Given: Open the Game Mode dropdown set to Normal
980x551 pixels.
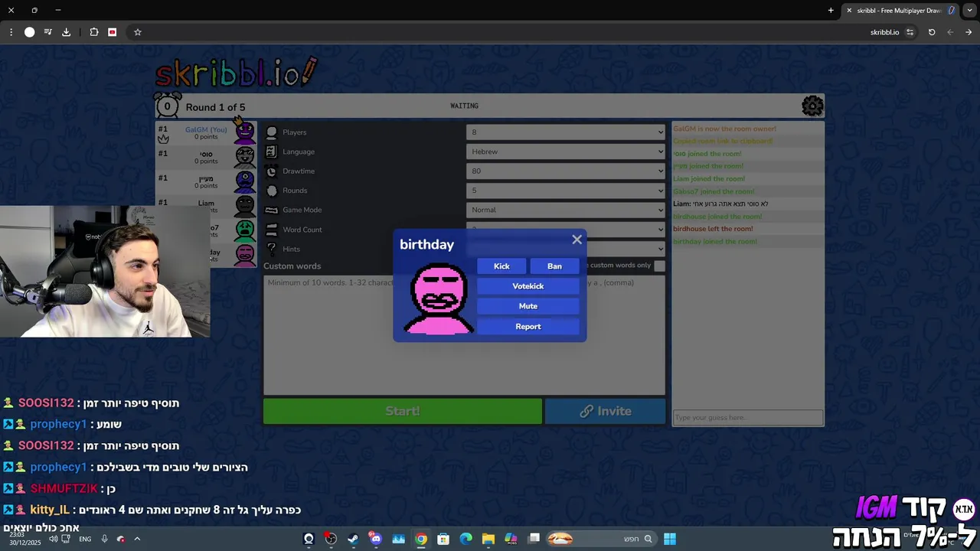Looking at the screenshot, I should coord(566,210).
